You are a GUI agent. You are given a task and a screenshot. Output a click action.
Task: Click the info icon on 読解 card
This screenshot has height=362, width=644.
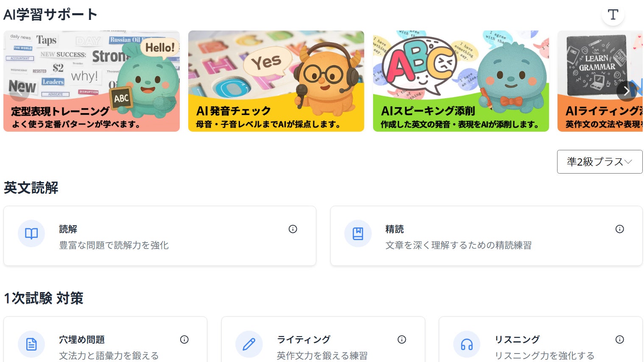click(293, 229)
